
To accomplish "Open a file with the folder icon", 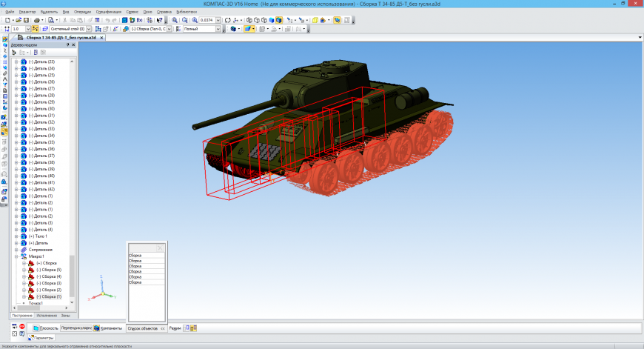I will click(x=19, y=20).
